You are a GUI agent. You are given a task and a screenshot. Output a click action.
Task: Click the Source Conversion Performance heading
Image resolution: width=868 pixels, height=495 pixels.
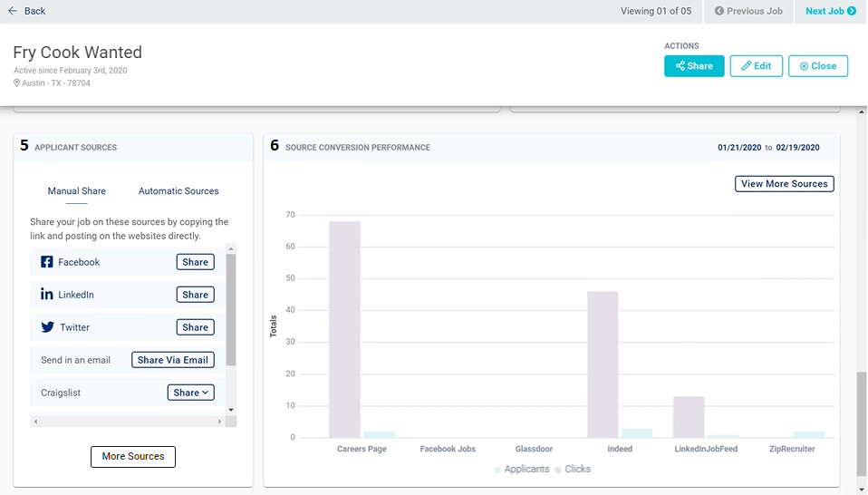click(358, 147)
